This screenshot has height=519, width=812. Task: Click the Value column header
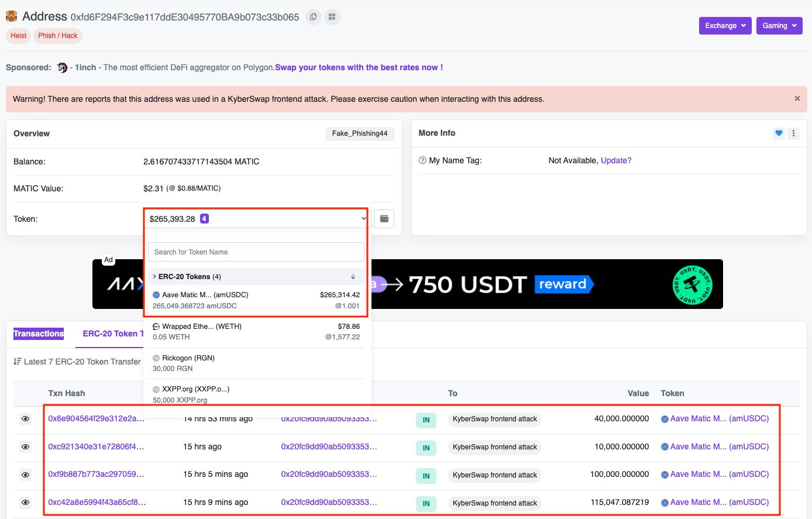[x=638, y=393]
